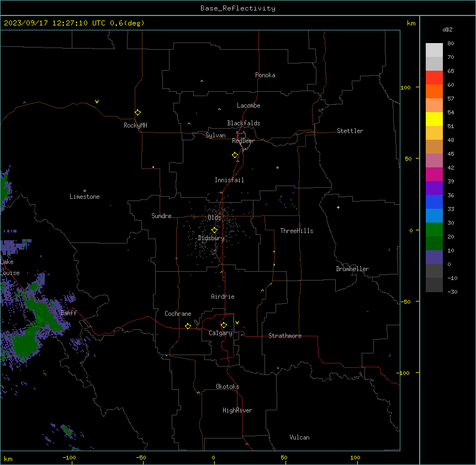Click the Olds town label
476x465 pixels.
pyautogui.click(x=215, y=218)
